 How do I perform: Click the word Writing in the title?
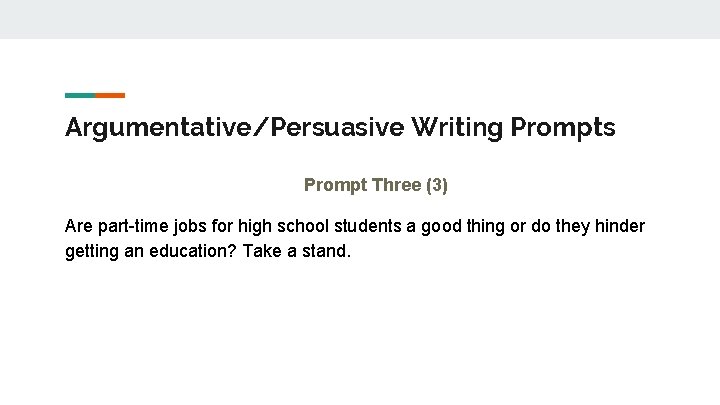457,128
